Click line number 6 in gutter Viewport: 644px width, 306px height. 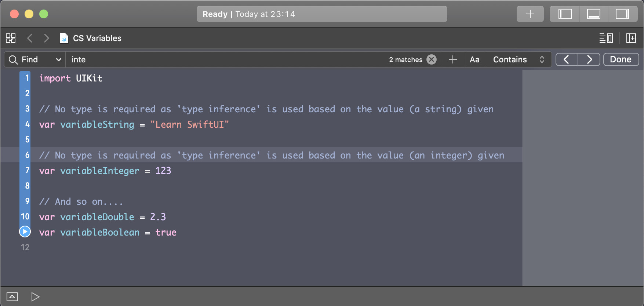(27, 155)
